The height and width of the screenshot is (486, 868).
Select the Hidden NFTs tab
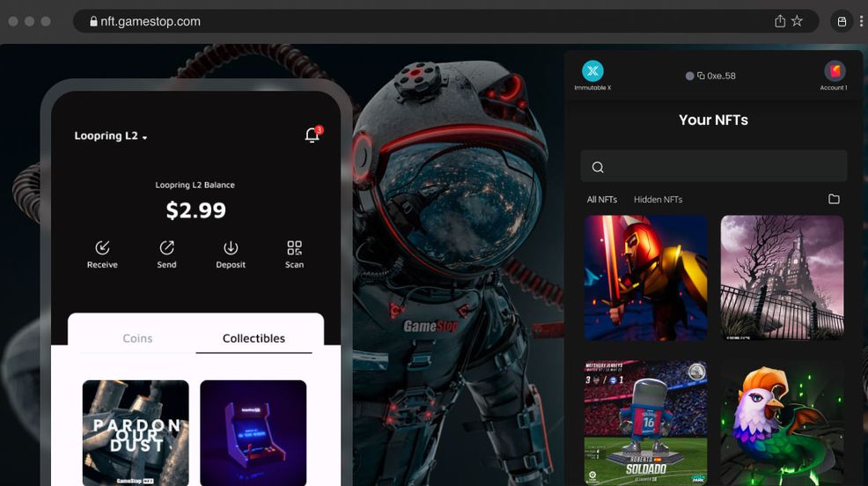(658, 199)
